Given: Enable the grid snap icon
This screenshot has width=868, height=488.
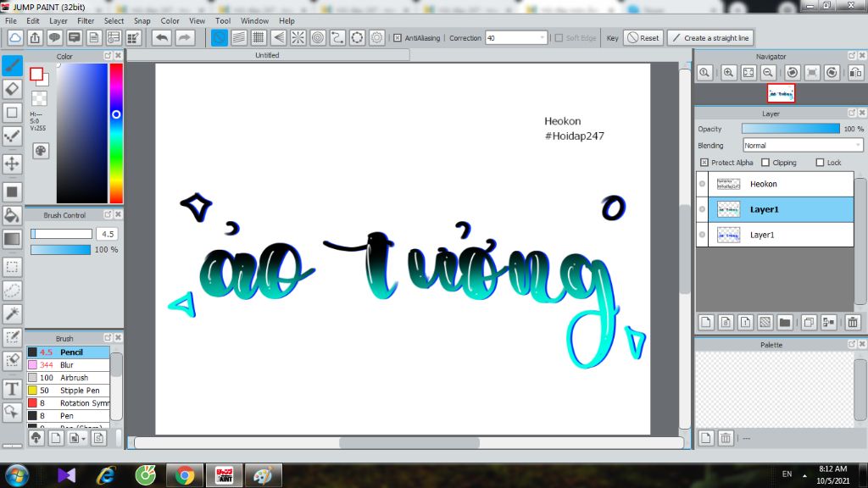Looking at the screenshot, I should (x=259, y=37).
